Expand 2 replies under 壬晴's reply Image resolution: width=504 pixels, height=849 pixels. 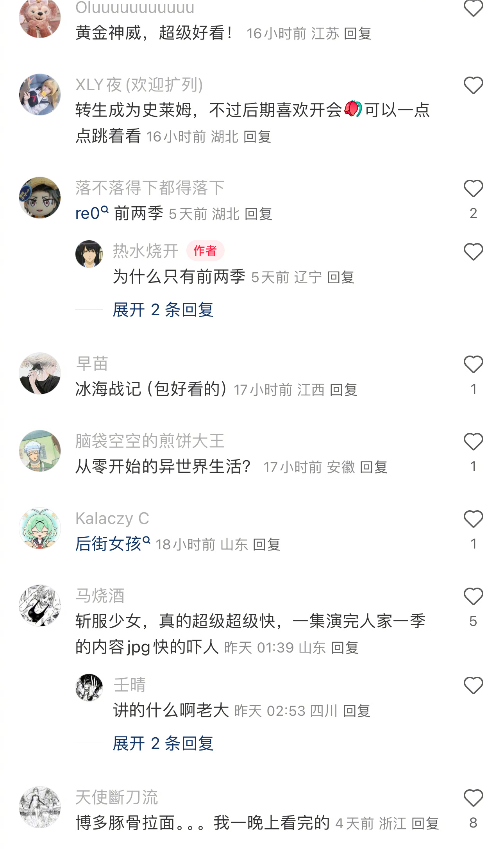(x=163, y=744)
